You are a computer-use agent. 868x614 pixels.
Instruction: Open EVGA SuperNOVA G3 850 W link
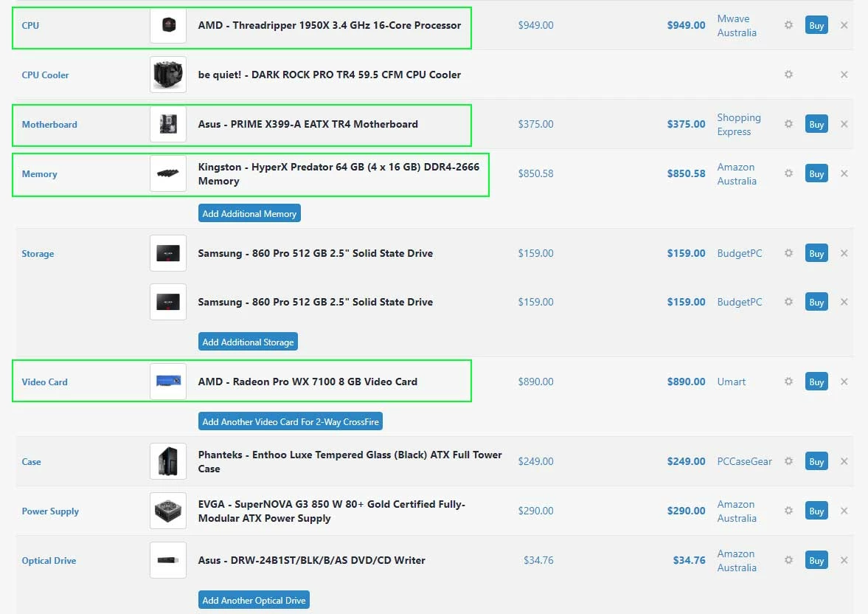pyautogui.click(x=332, y=511)
